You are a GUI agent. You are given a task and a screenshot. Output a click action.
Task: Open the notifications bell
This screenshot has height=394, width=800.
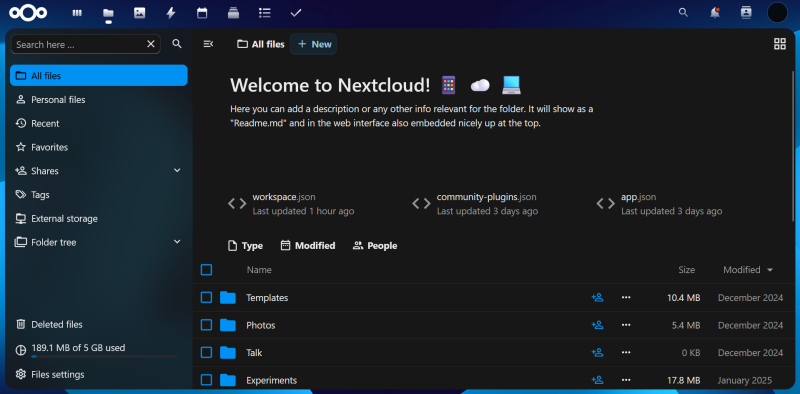point(715,13)
